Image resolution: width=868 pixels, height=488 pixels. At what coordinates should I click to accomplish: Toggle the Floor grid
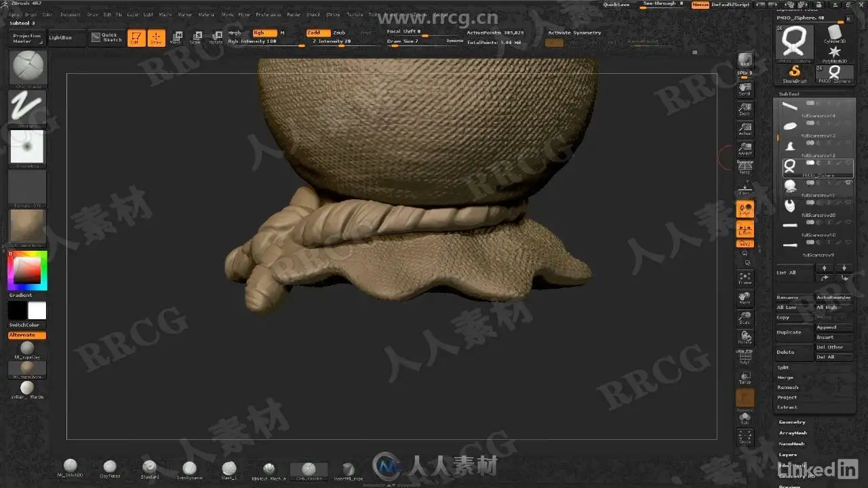[x=745, y=188]
